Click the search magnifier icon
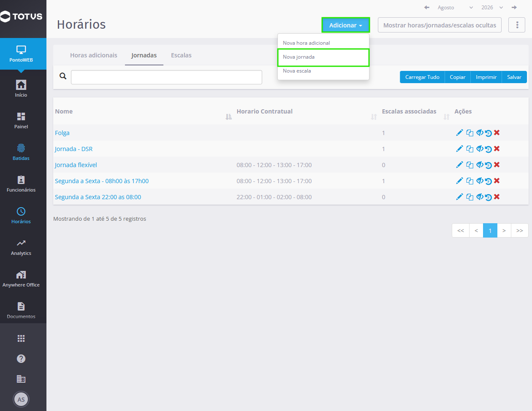Viewport: 532px width, 411px height. click(x=63, y=76)
